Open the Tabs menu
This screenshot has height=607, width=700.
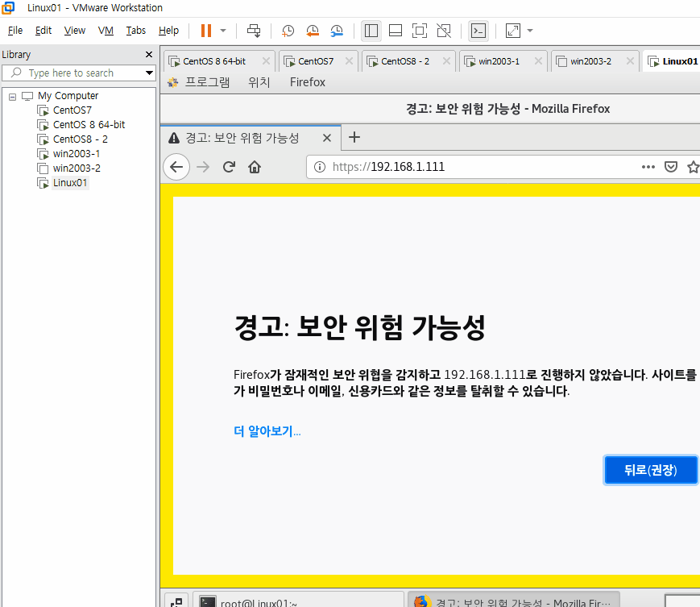point(135,31)
